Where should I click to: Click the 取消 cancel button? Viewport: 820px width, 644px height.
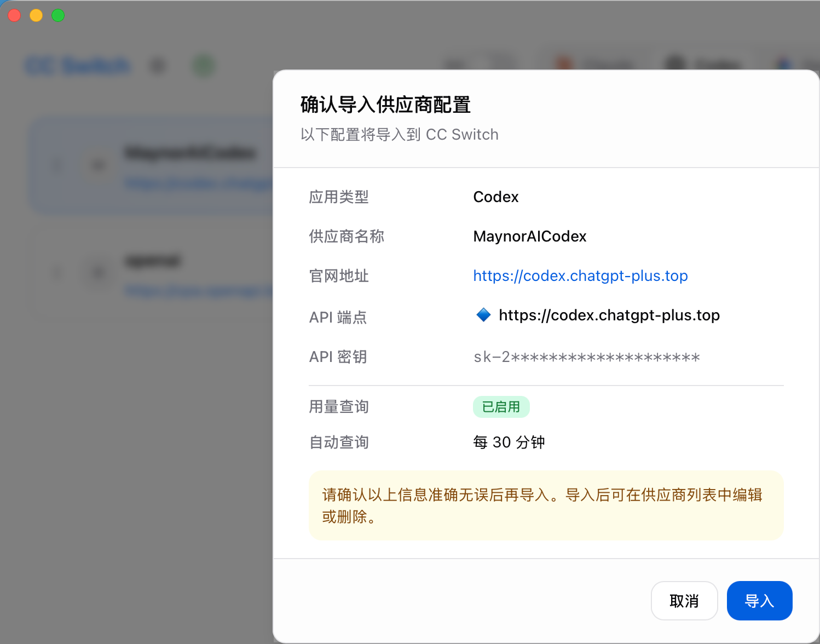pos(684,601)
